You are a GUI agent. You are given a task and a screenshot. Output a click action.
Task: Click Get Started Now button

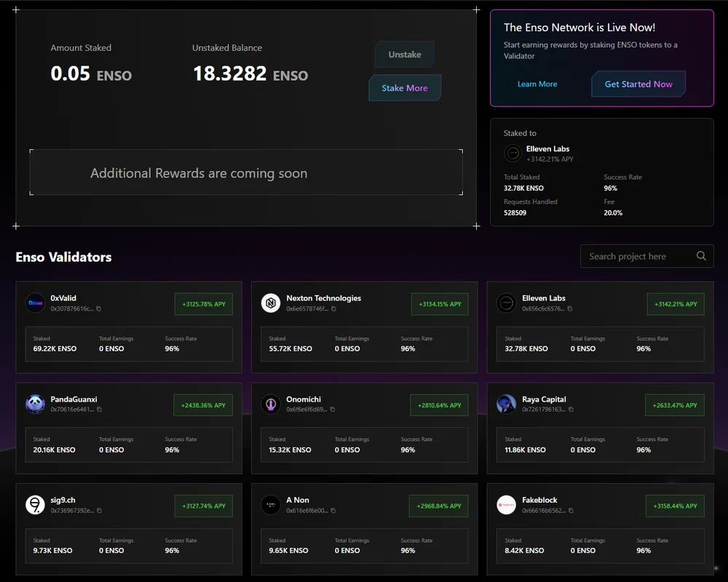point(638,84)
